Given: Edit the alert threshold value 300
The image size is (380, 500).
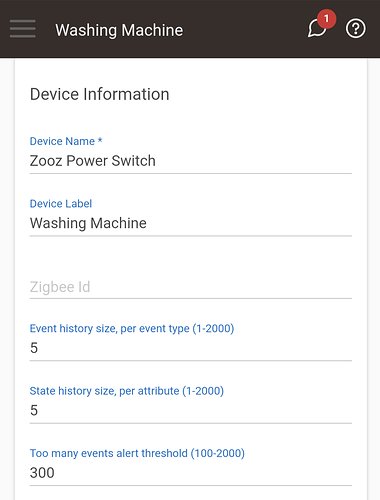Looking at the screenshot, I should click(191, 473).
